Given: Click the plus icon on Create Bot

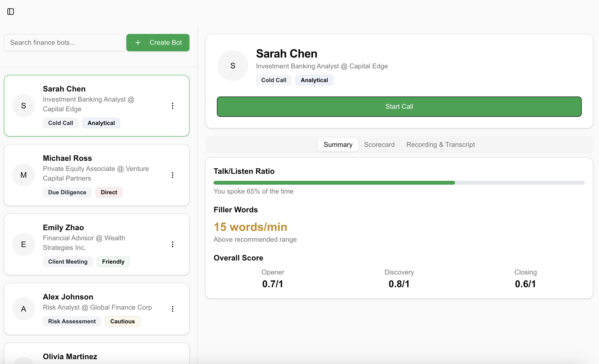Looking at the screenshot, I should coord(138,43).
